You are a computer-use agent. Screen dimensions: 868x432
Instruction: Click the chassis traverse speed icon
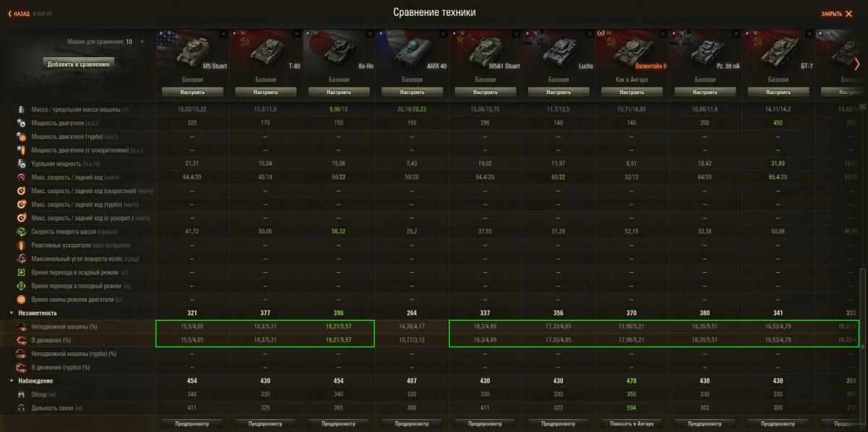point(22,232)
